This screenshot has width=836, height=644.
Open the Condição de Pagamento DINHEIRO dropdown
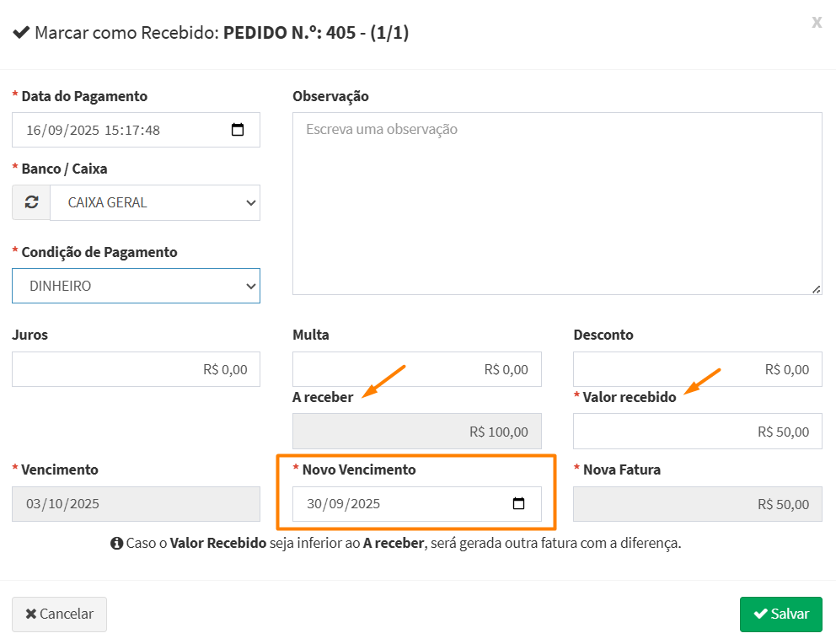tap(136, 286)
